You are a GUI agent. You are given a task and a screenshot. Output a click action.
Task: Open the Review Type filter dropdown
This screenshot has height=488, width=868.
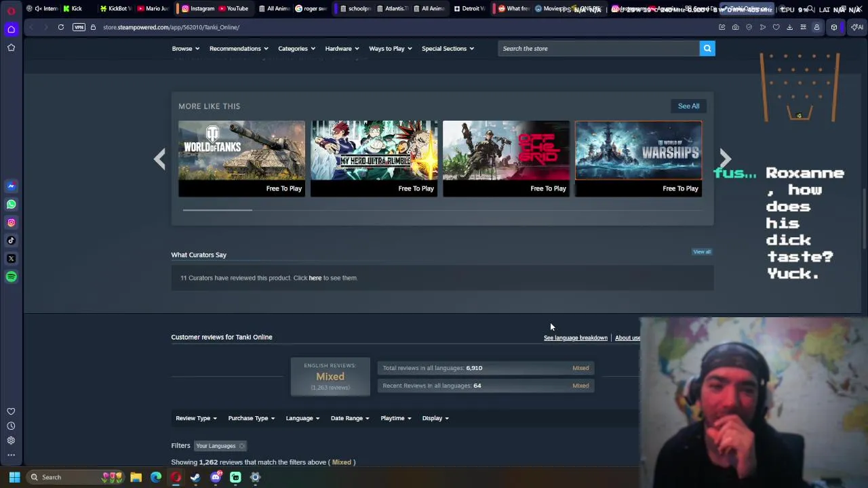pos(196,418)
